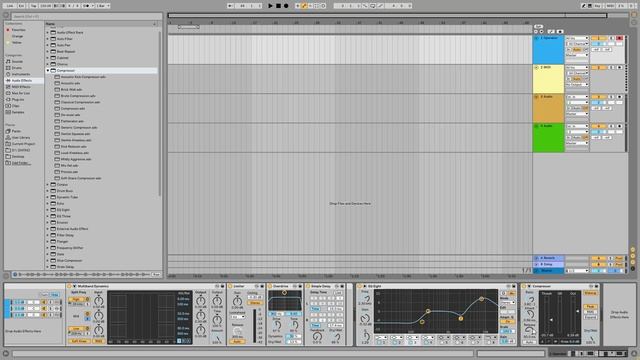
Task: Select the Orange collection
Action: pyautogui.click(x=17, y=36)
